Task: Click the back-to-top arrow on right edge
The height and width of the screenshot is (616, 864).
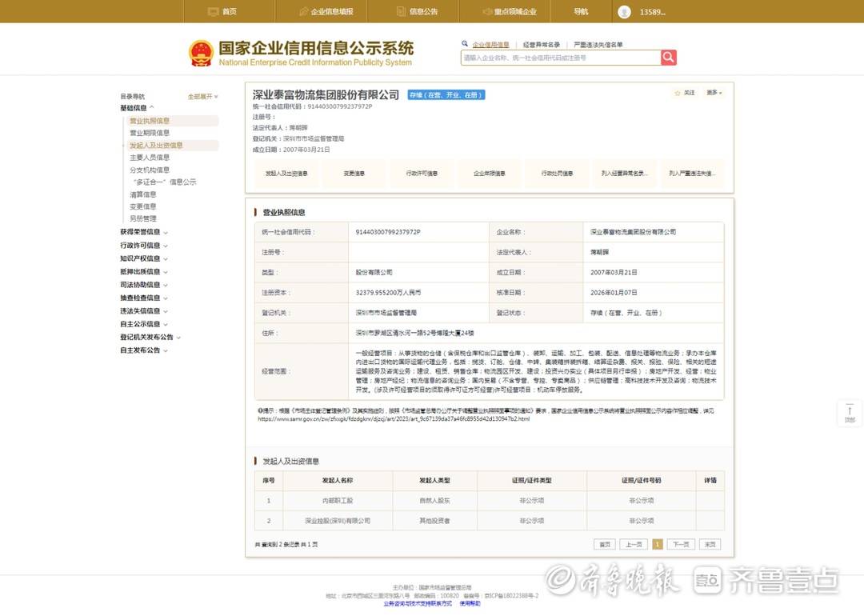Action: point(850,413)
